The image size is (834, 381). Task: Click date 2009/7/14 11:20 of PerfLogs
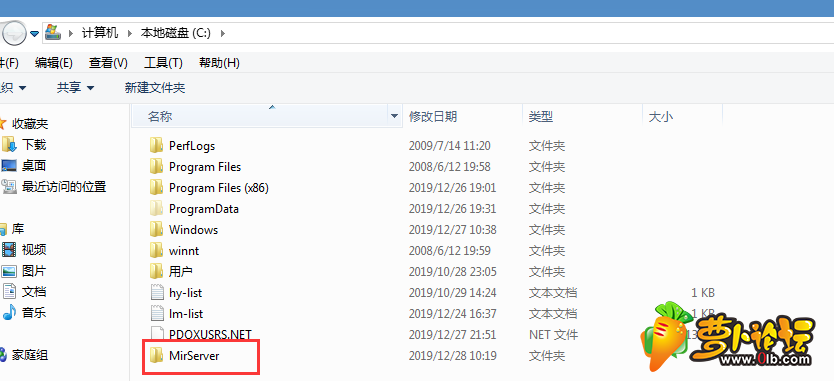tap(449, 146)
